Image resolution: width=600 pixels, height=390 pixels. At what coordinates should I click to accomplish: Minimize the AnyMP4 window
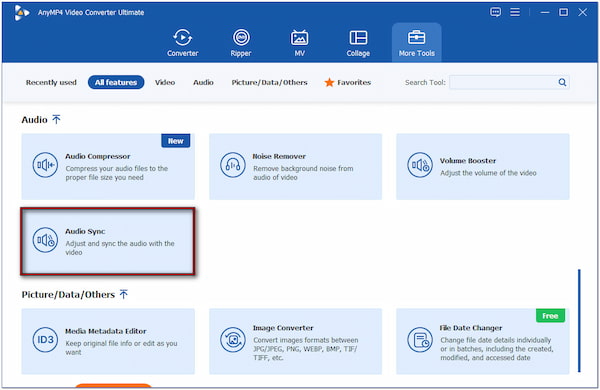click(x=545, y=12)
